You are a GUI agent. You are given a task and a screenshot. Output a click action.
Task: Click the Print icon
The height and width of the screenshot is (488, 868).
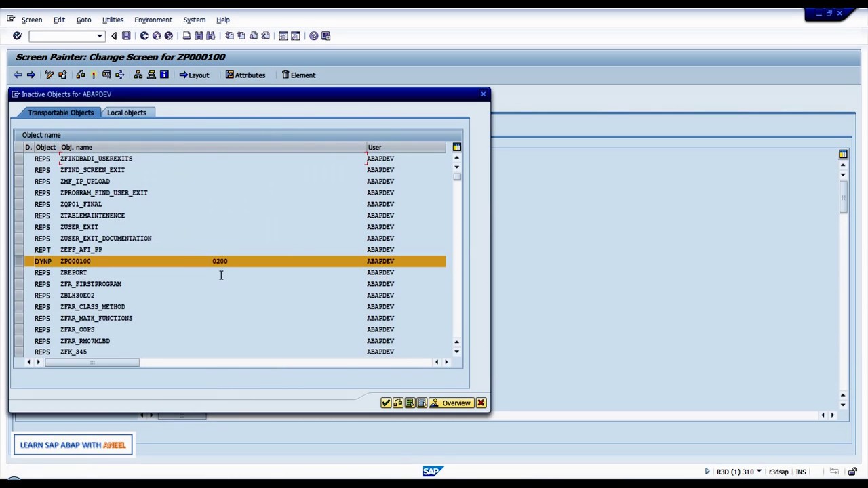coord(186,36)
